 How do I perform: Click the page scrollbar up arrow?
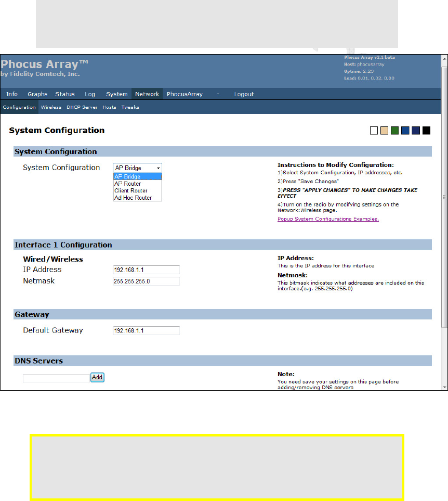(x=444, y=59)
